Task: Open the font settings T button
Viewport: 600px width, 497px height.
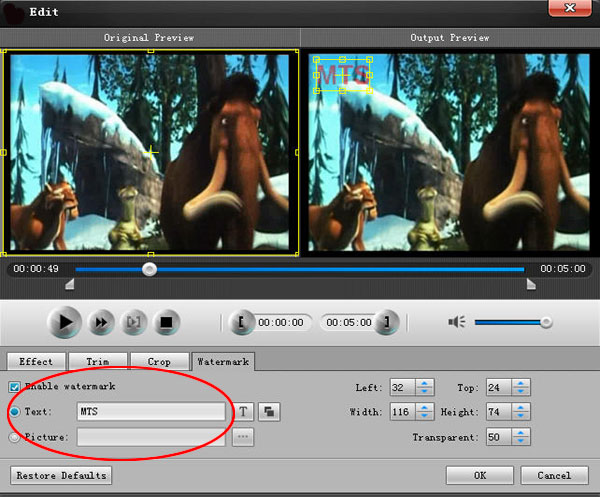Action: coord(243,412)
